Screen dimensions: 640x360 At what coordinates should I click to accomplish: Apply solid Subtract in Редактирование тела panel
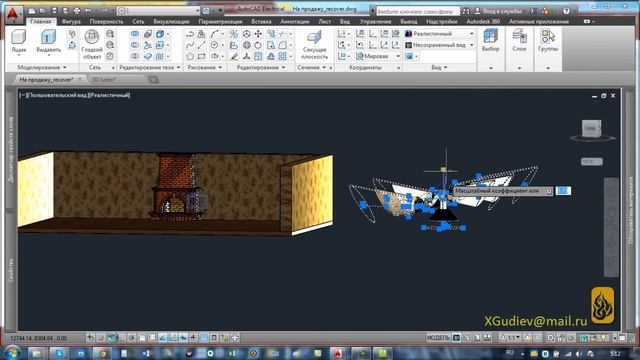pos(135,45)
